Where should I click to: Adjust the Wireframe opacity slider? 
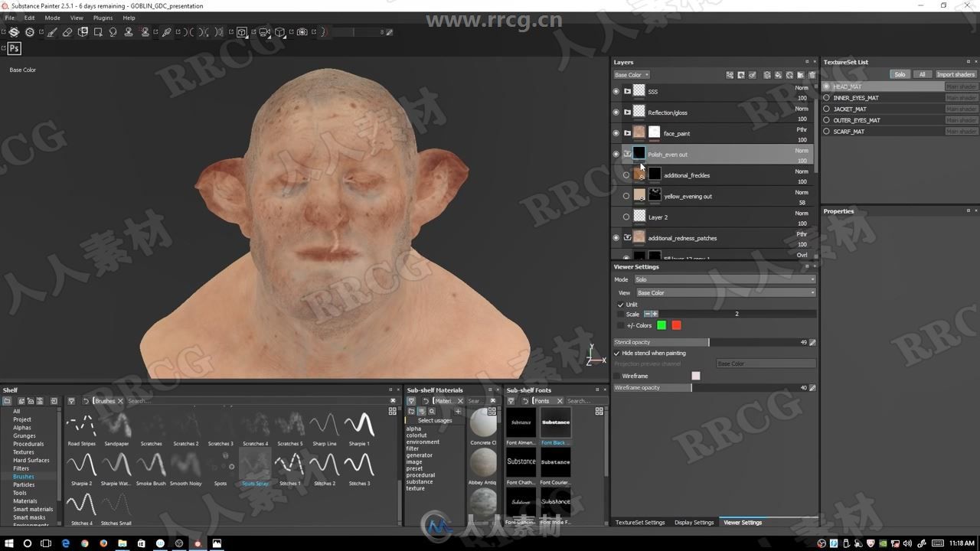click(x=710, y=387)
